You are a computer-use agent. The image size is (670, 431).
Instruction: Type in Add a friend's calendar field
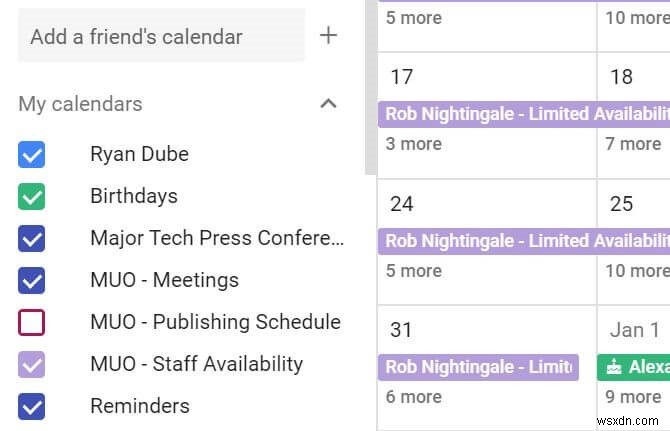point(160,37)
